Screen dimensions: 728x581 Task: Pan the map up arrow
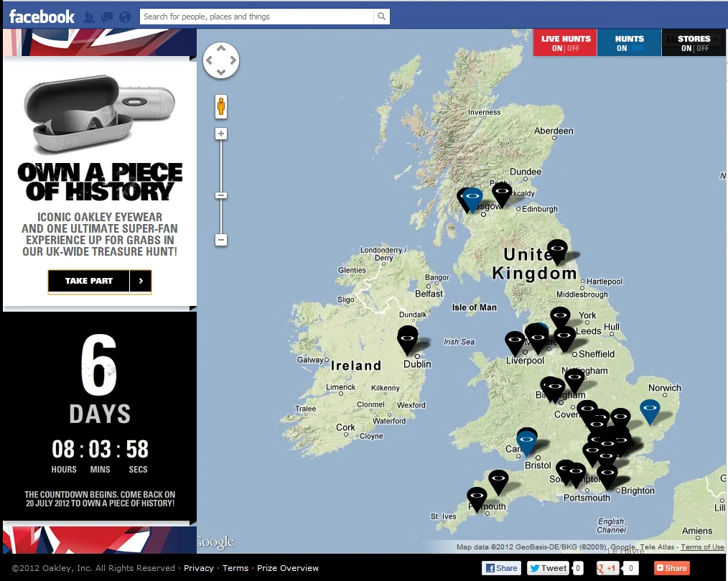point(221,48)
